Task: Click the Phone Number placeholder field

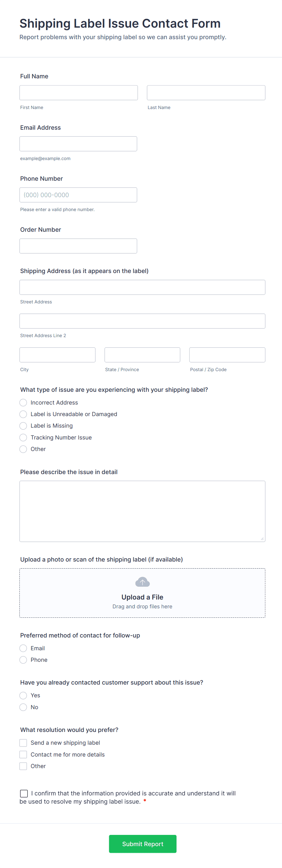Action: (x=79, y=195)
